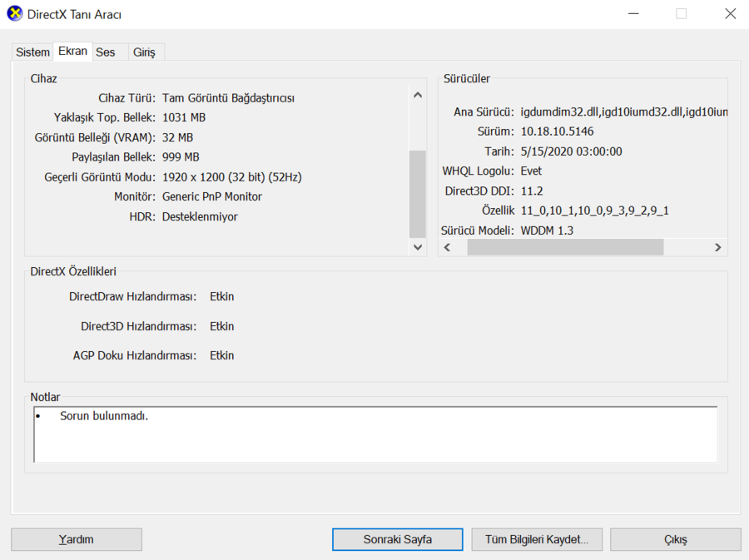Click the Yardım button
Image resolution: width=749 pixels, height=560 pixels.
(x=77, y=539)
